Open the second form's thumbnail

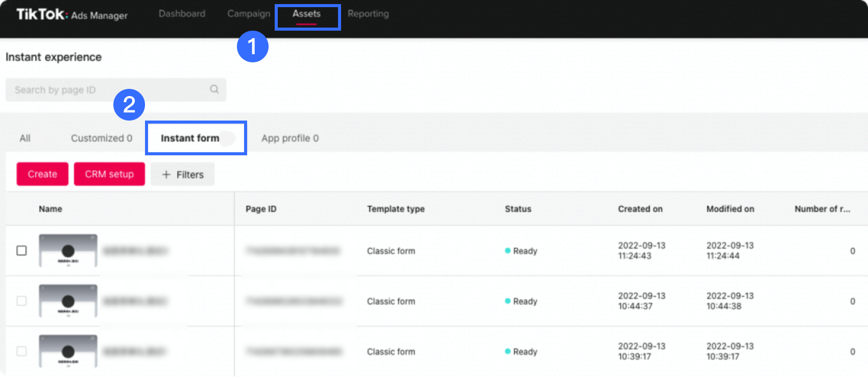68,301
